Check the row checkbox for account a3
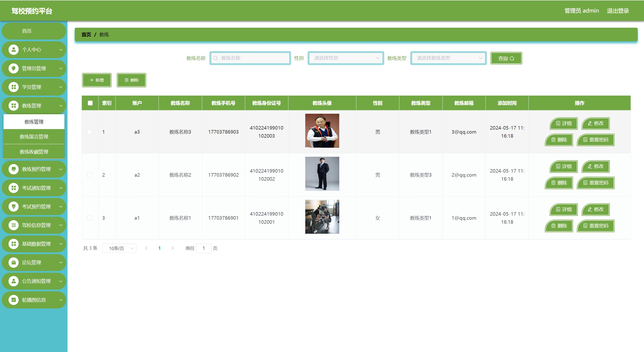The height and width of the screenshot is (352, 644). [89, 132]
